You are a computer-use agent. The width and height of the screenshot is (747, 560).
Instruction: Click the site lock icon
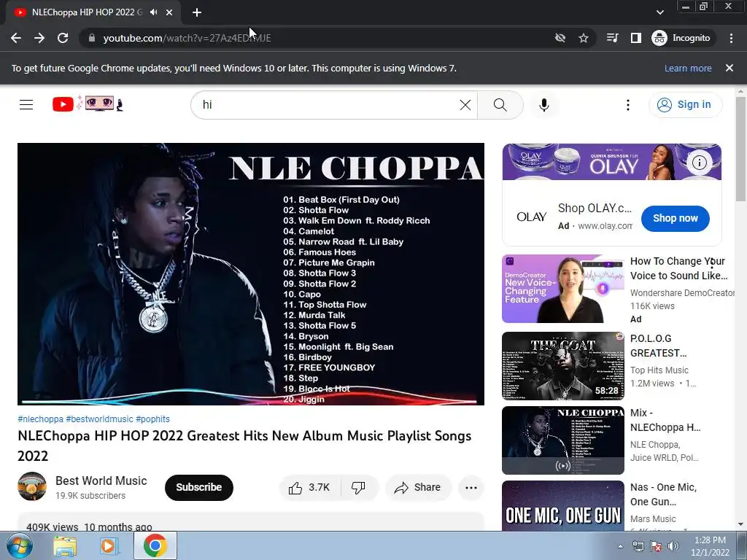click(92, 38)
